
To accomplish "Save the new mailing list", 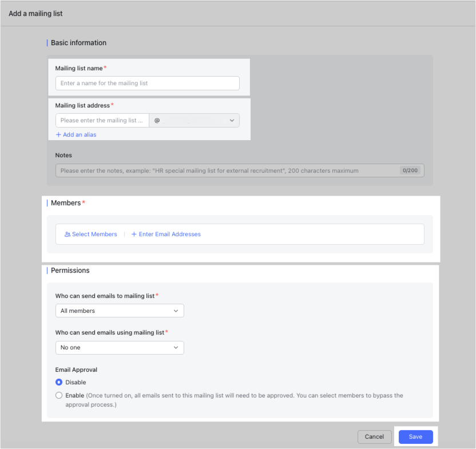I will 415,436.
